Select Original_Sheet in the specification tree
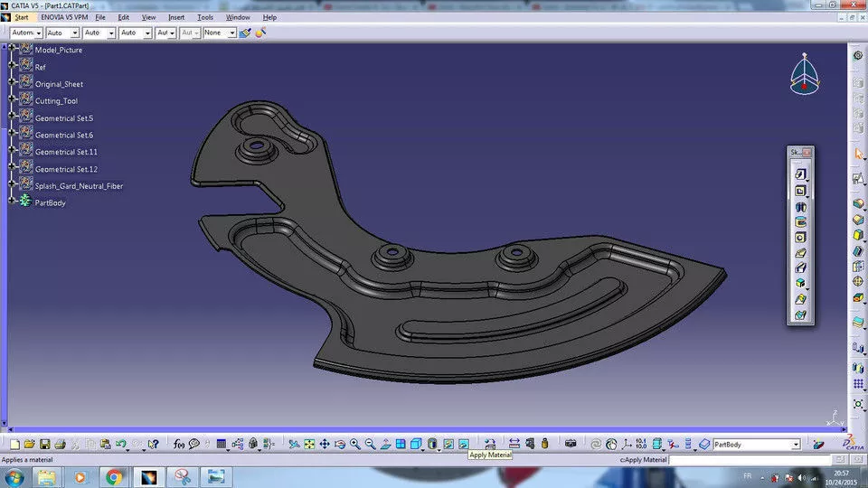This screenshot has height=488, width=868. tap(59, 85)
